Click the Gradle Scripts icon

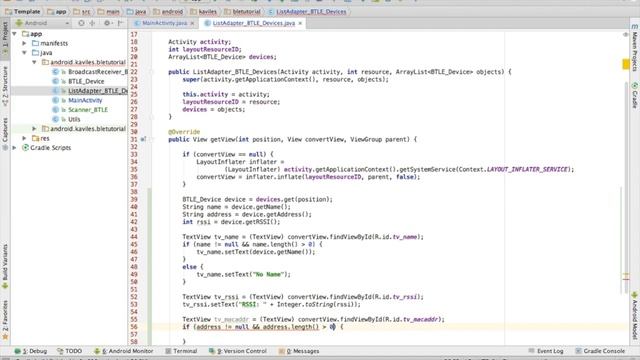[25, 148]
